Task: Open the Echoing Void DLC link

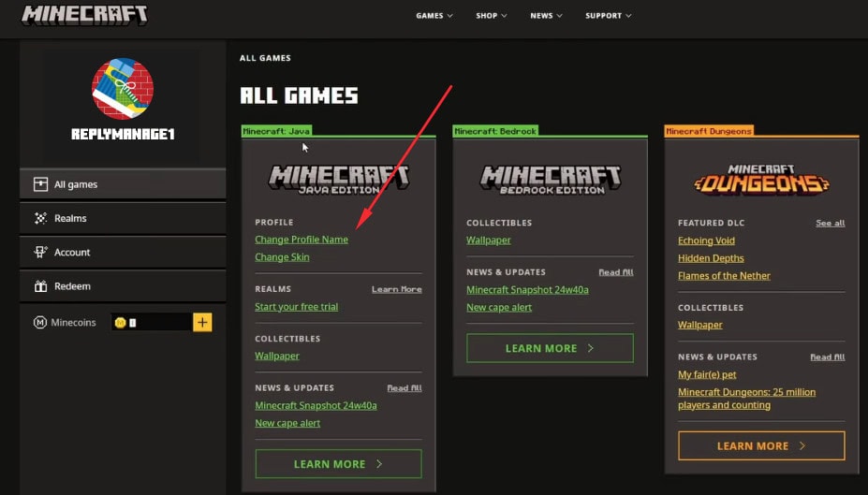Action: [707, 240]
